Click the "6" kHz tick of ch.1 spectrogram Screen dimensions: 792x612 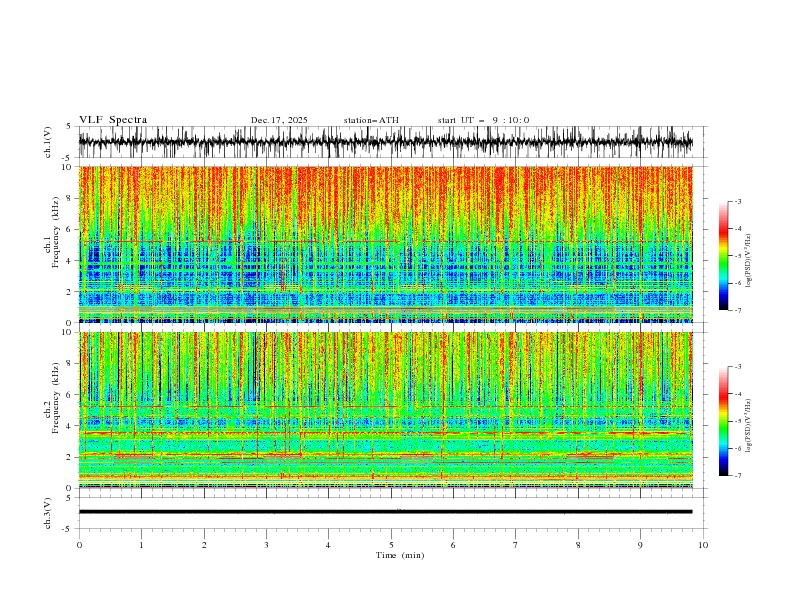click(69, 229)
